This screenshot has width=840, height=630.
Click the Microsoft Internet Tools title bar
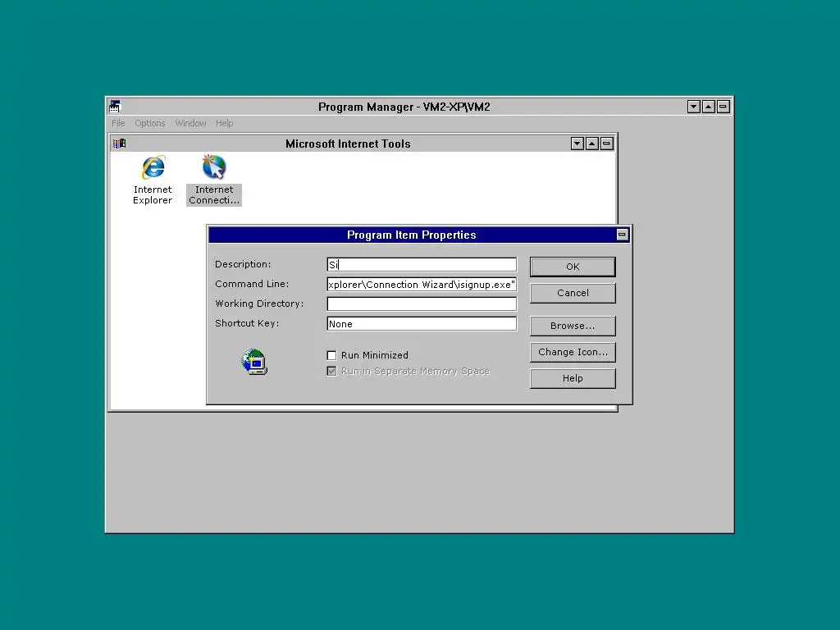[348, 144]
